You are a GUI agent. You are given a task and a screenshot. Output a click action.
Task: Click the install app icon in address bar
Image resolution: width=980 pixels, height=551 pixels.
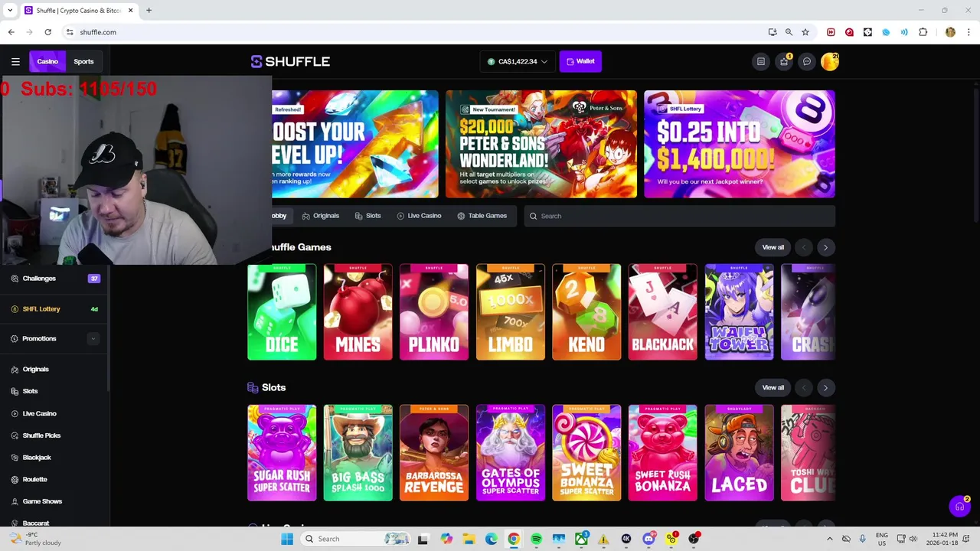(x=773, y=32)
